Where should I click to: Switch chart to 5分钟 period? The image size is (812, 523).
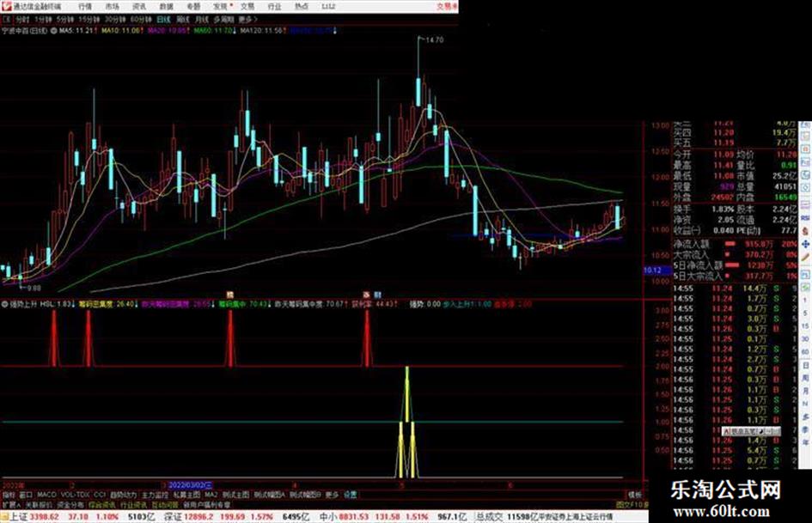tap(64, 20)
